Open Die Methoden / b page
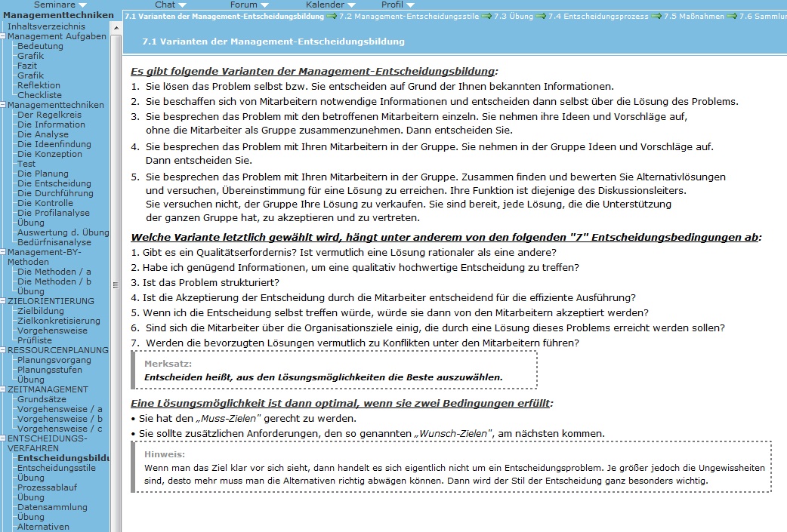 click(54, 281)
